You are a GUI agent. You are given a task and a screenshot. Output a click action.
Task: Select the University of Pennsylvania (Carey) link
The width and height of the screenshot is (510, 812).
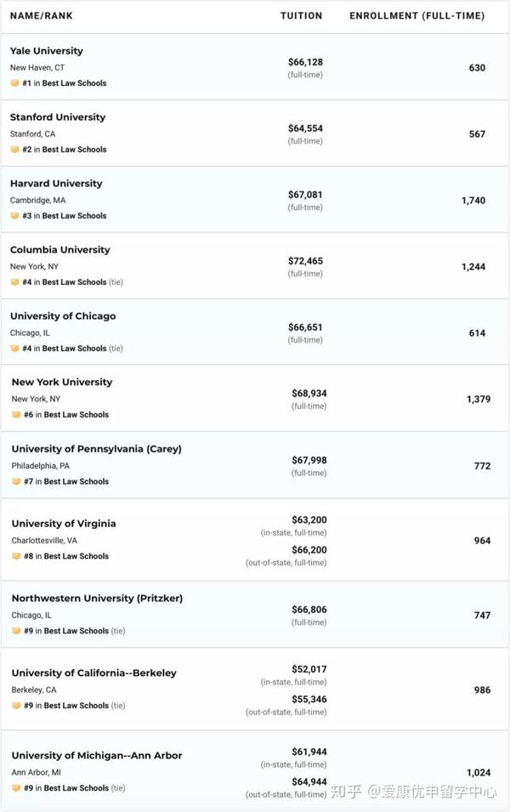pos(96,449)
